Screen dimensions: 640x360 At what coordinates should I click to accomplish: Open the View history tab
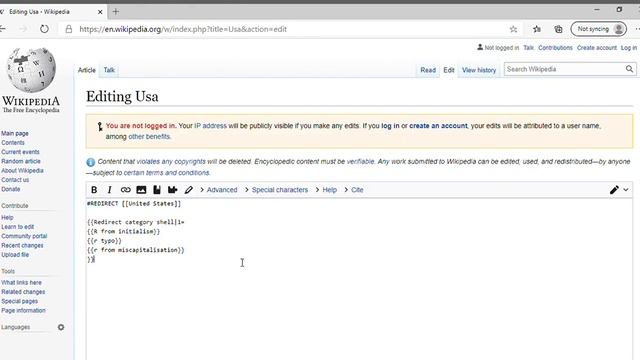click(479, 70)
